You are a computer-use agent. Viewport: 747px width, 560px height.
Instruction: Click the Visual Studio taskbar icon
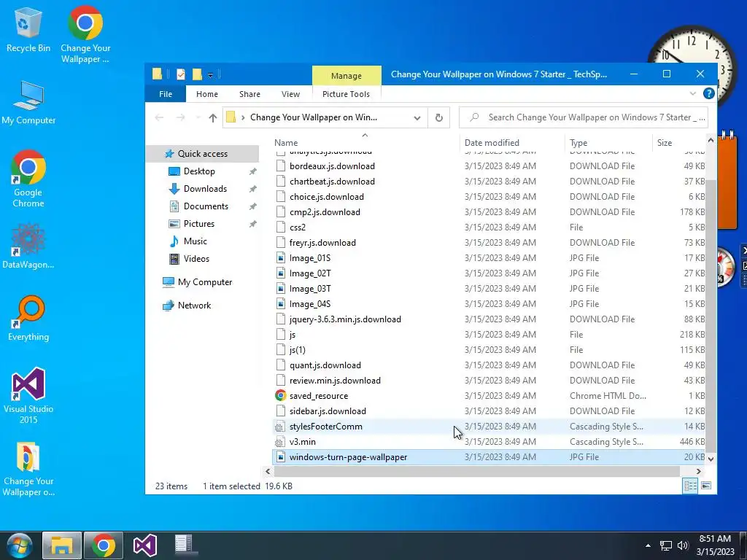point(145,545)
